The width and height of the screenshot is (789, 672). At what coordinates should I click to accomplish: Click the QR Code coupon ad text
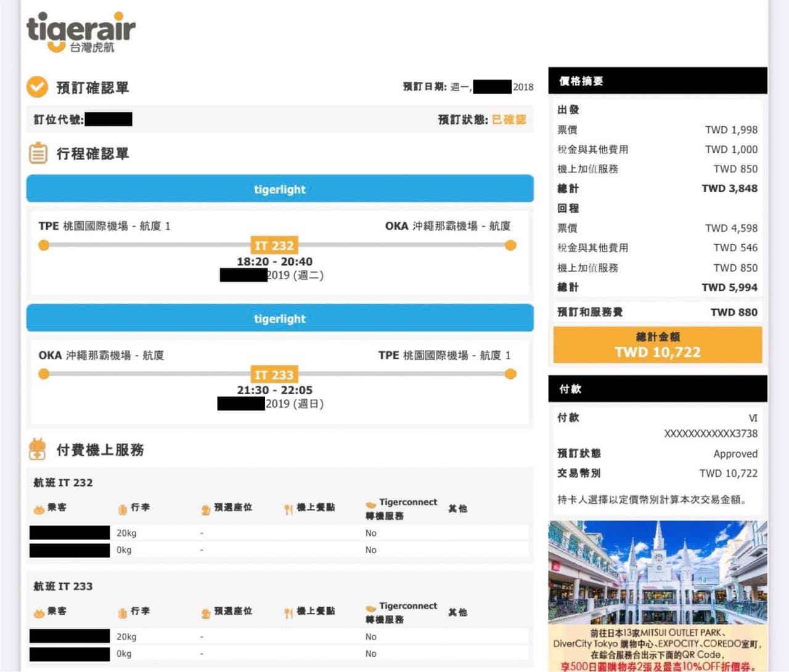click(x=658, y=649)
